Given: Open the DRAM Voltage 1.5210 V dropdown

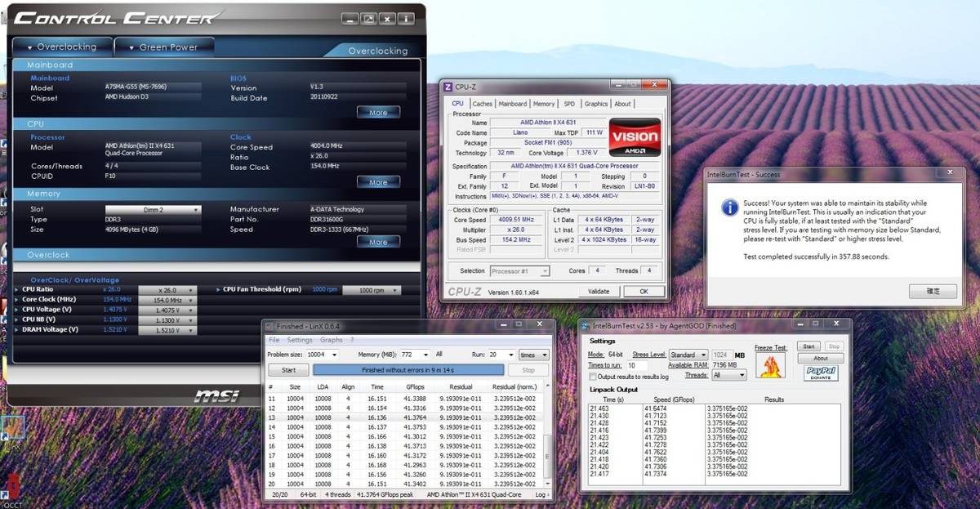Looking at the screenshot, I should (x=167, y=329).
